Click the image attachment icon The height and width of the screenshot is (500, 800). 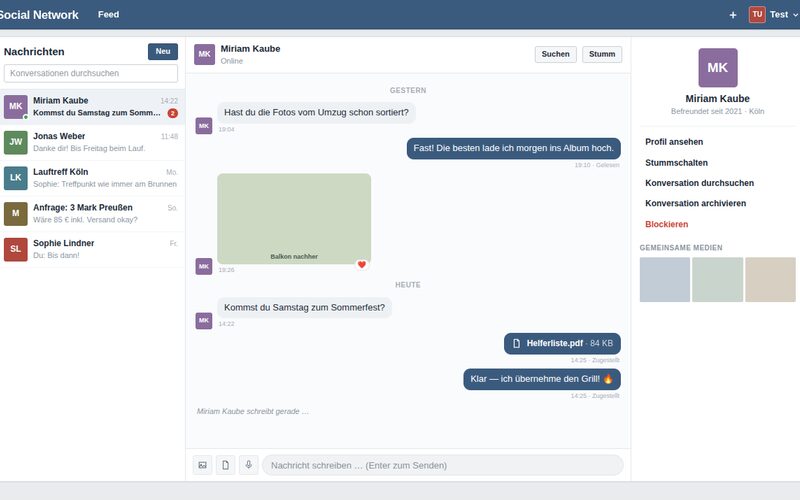click(x=203, y=465)
